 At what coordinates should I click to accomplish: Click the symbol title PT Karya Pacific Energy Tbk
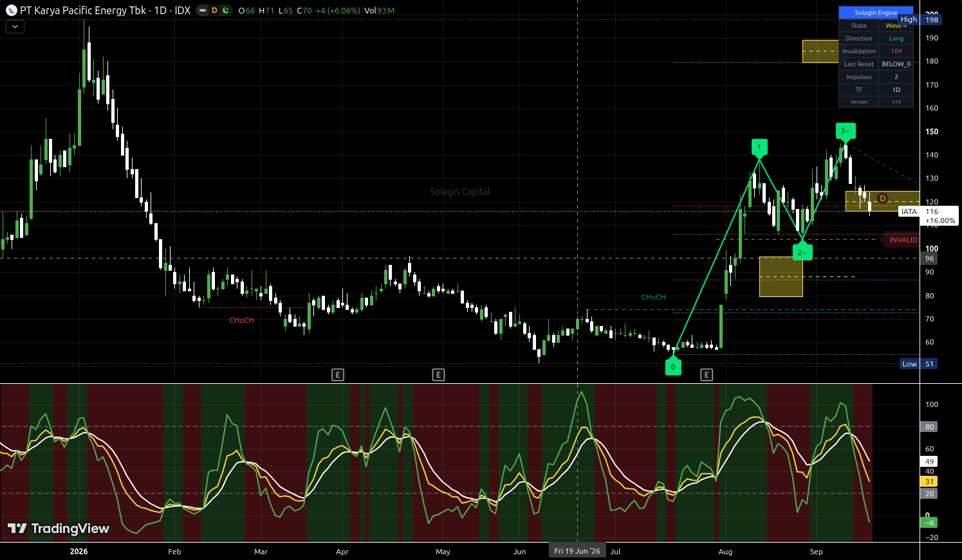[83, 10]
